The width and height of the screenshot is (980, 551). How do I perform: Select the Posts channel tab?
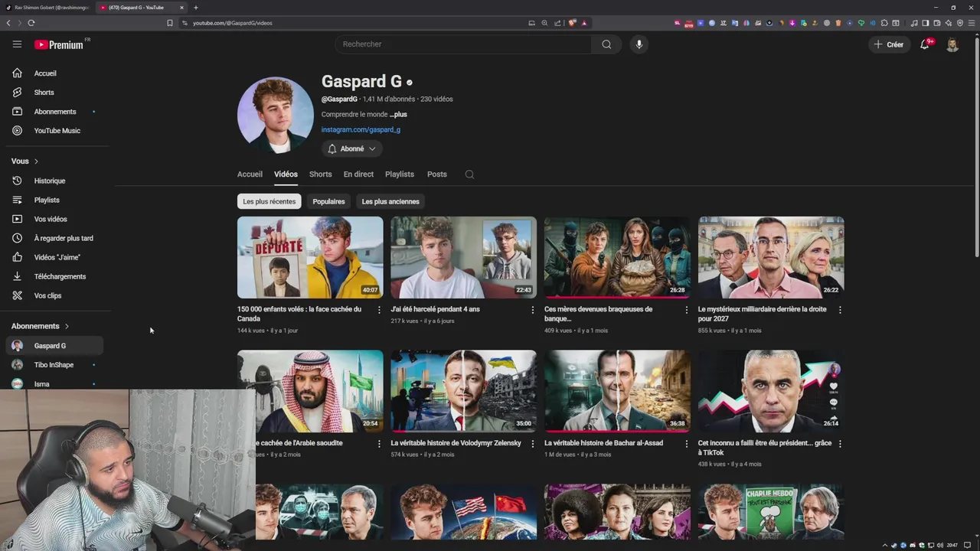[x=437, y=174]
